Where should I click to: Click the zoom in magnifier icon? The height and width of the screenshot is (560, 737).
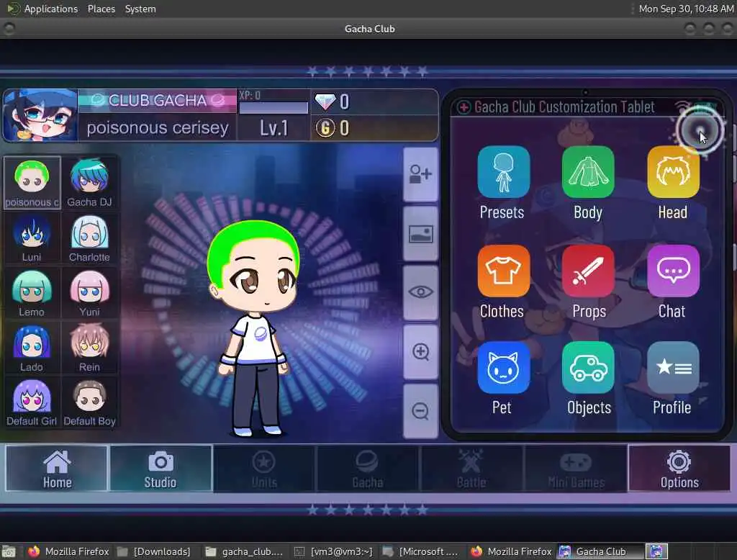click(x=420, y=352)
